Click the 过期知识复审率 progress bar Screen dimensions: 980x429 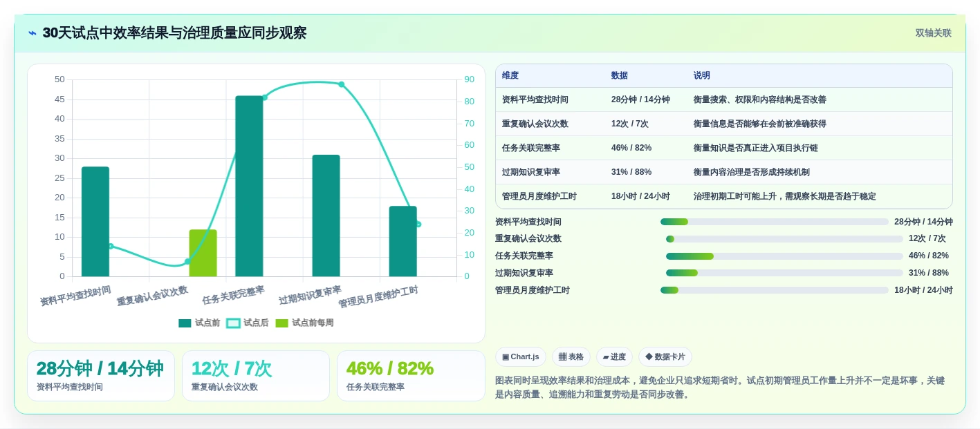coord(784,273)
